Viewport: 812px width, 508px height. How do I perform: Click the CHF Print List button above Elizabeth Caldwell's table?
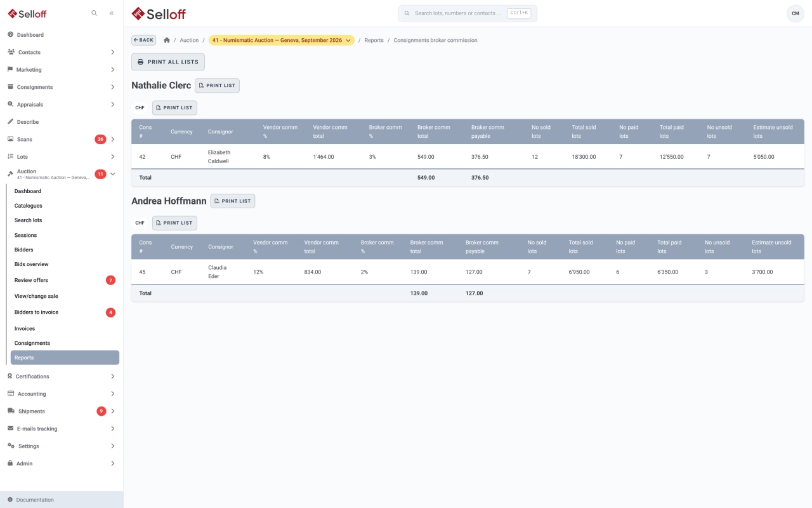pos(174,107)
